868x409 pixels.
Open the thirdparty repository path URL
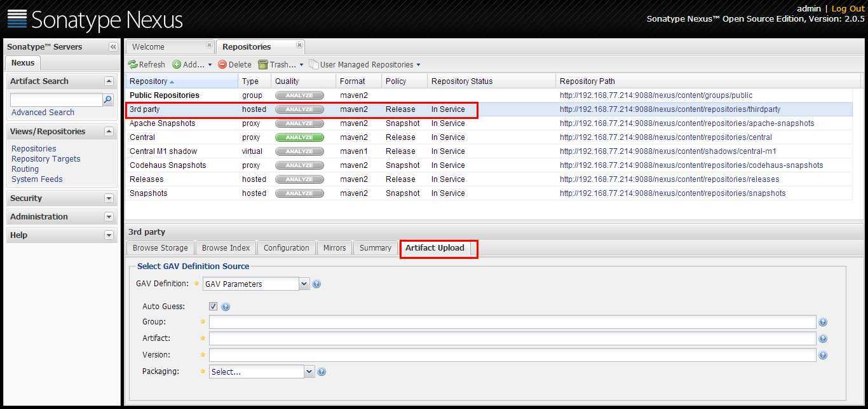pos(670,109)
